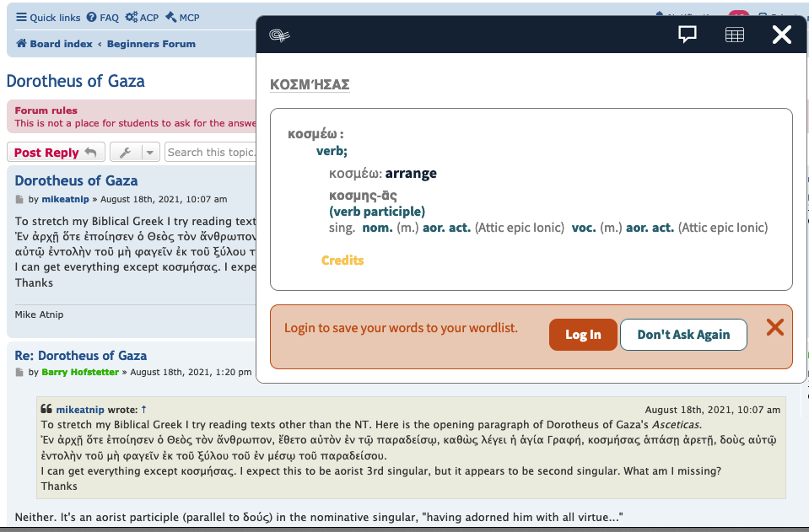Open the inflection table grid icon

[x=735, y=35]
